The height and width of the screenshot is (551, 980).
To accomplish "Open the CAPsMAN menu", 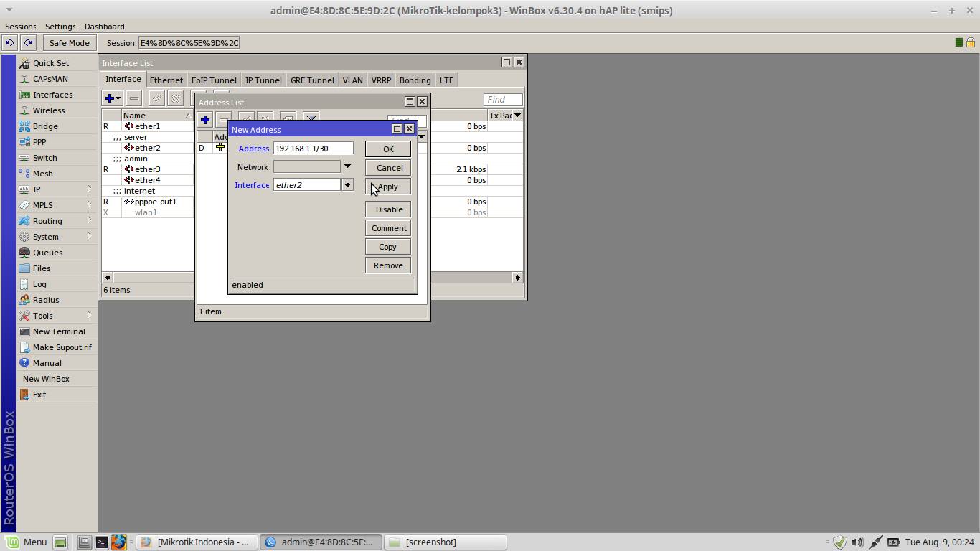I will click(50, 79).
